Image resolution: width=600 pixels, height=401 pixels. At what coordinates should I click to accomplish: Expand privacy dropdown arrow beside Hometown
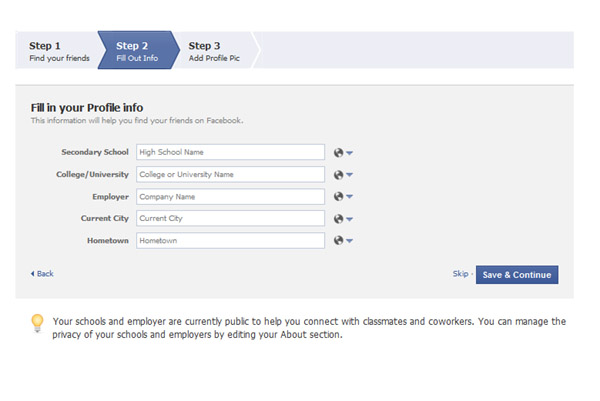pos(349,241)
